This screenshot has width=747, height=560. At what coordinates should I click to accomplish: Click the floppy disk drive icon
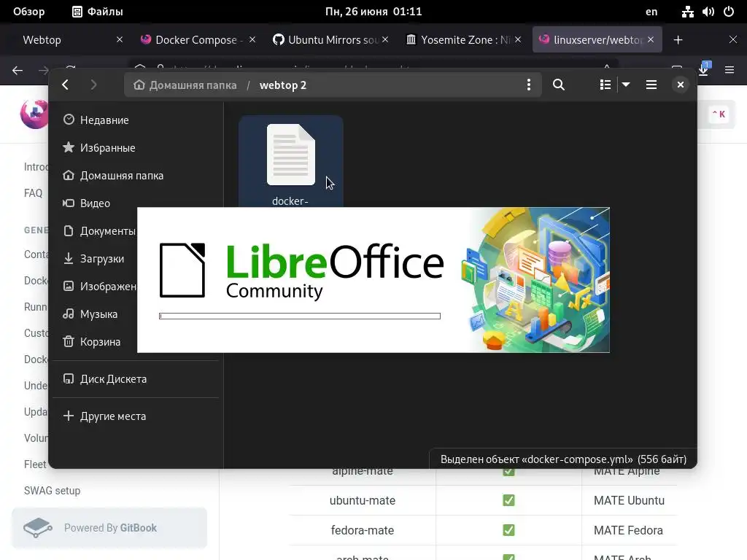(x=69, y=378)
